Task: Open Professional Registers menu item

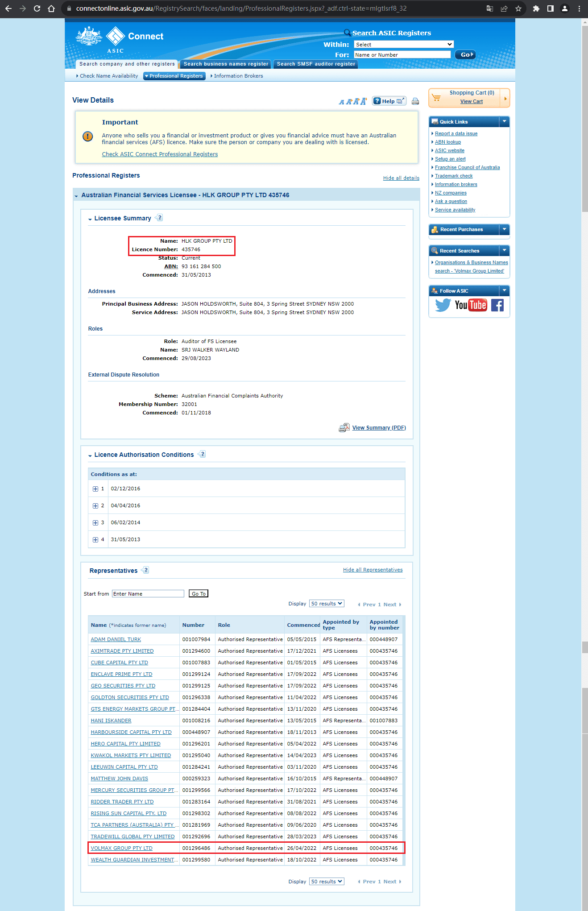Action: coord(174,76)
